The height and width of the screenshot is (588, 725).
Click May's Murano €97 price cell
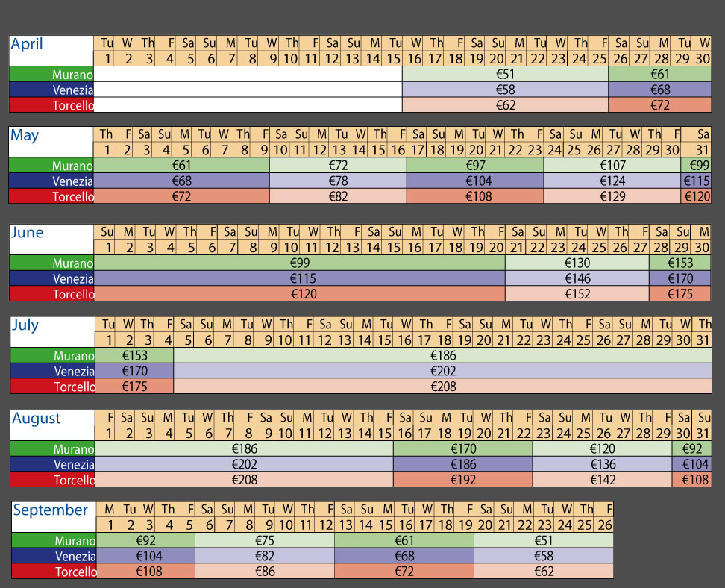[475, 165]
